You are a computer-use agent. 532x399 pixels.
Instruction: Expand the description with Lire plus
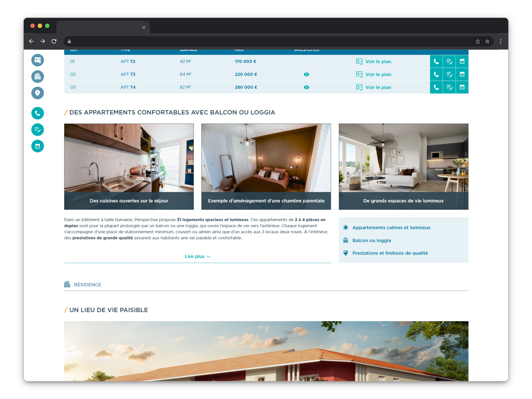click(x=197, y=257)
